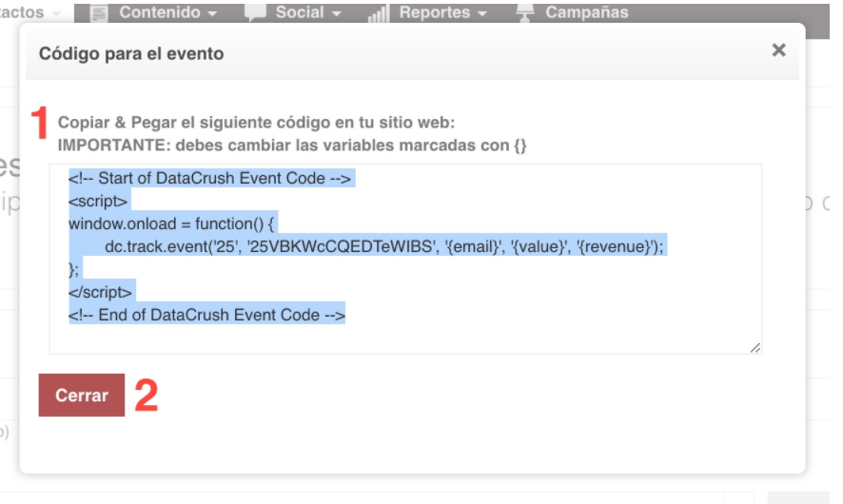The image size is (843, 504).
Task: Click inside the event code textarea
Action: pos(405,259)
